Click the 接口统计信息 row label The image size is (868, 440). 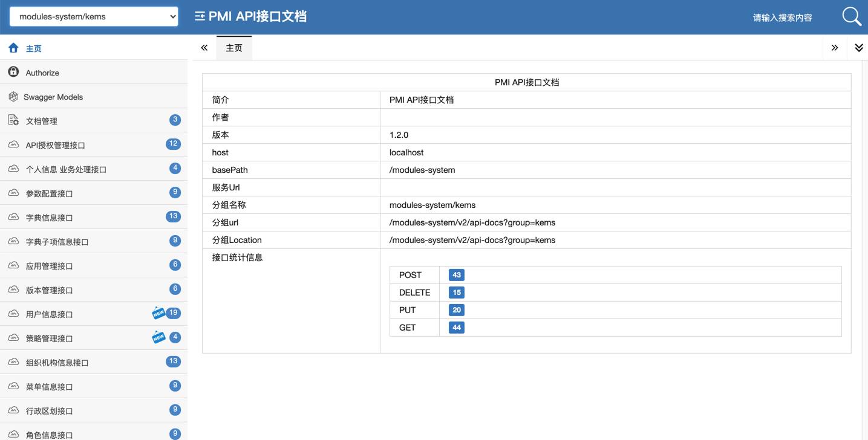tap(237, 257)
